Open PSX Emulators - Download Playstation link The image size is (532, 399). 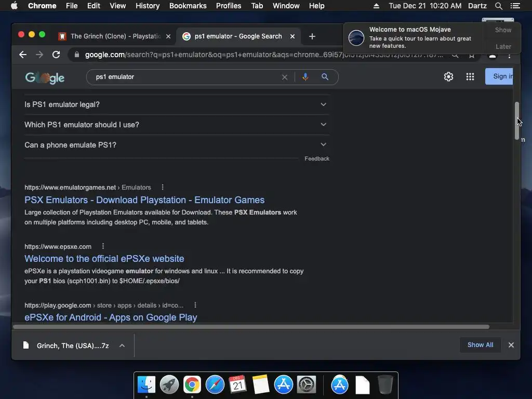[144, 200]
